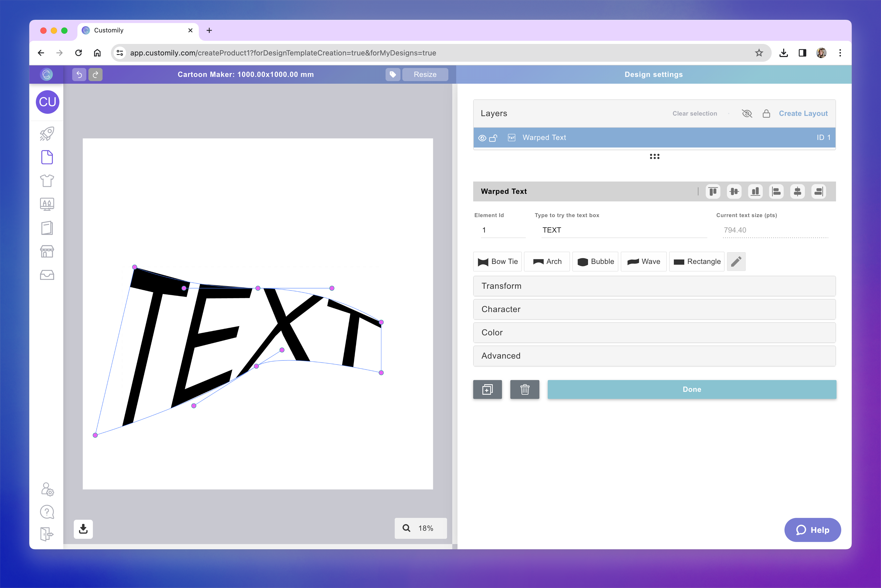Click the pencil edit icon next to Rectangle
The width and height of the screenshot is (881, 588).
(x=736, y=261)
